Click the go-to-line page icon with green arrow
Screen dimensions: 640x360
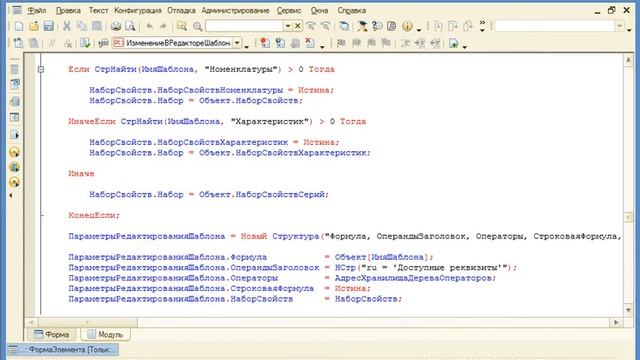click(453, 43)
